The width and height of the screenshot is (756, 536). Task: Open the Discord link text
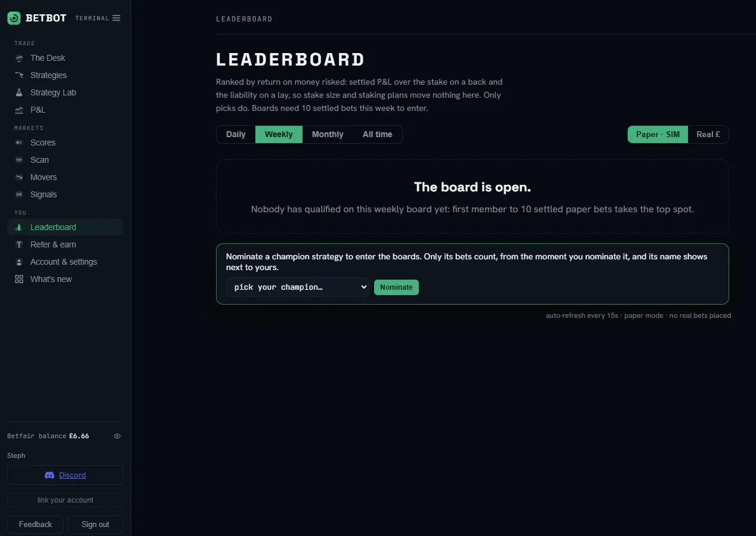pyautogui.click(x=72, y=475)
